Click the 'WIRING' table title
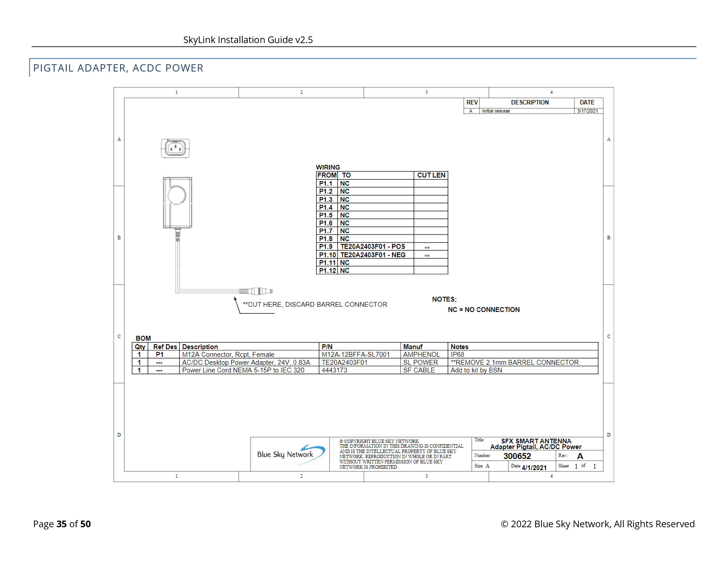This screenshot has height=563, width=728. coord(328,167)
